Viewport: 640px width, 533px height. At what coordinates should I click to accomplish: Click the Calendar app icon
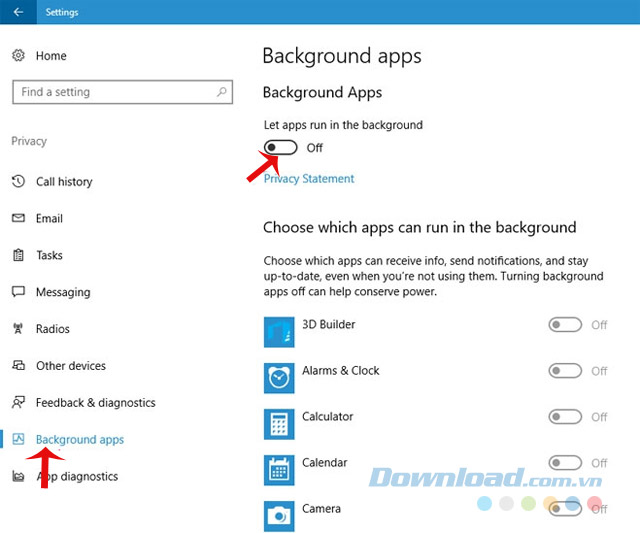pyautogui.click(x=279, y=470)
